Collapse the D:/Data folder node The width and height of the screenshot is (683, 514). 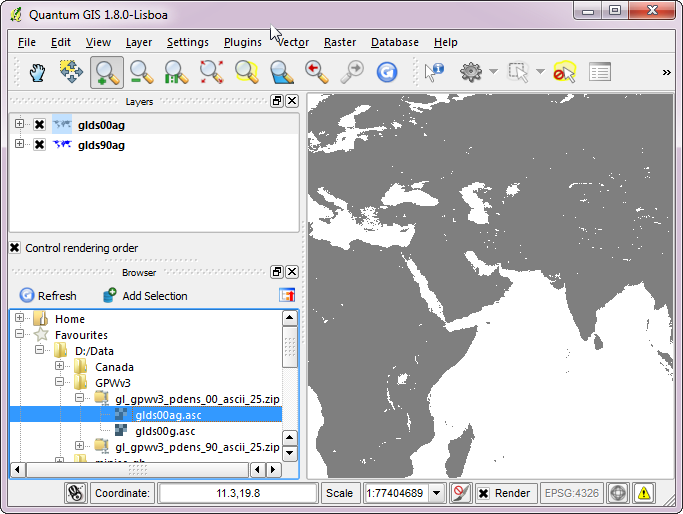[39, 349]
